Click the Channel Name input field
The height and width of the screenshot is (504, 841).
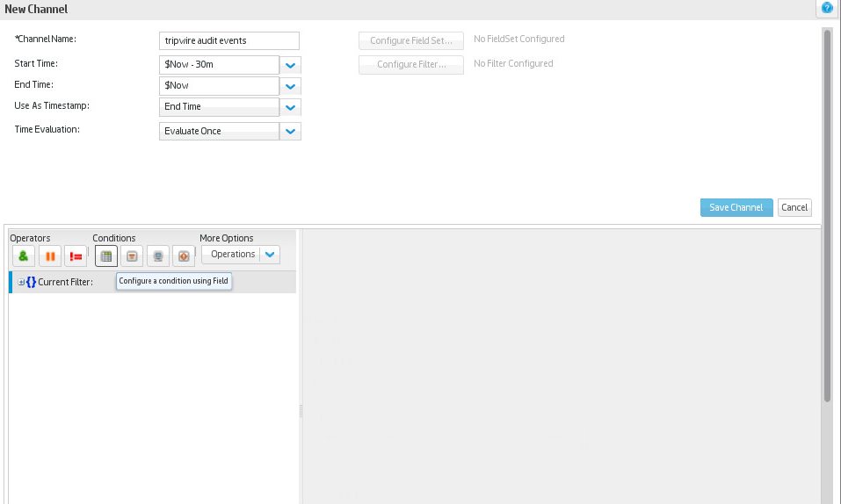230,41
